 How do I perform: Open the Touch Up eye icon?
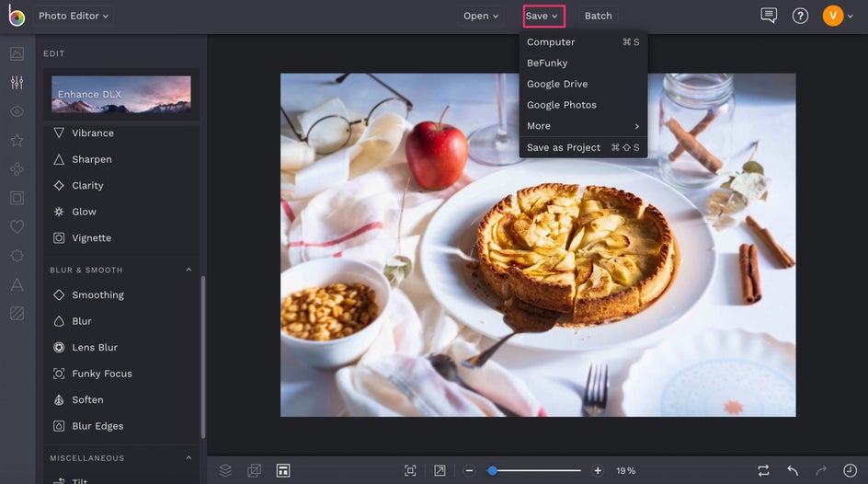click(x=17, y=111)
